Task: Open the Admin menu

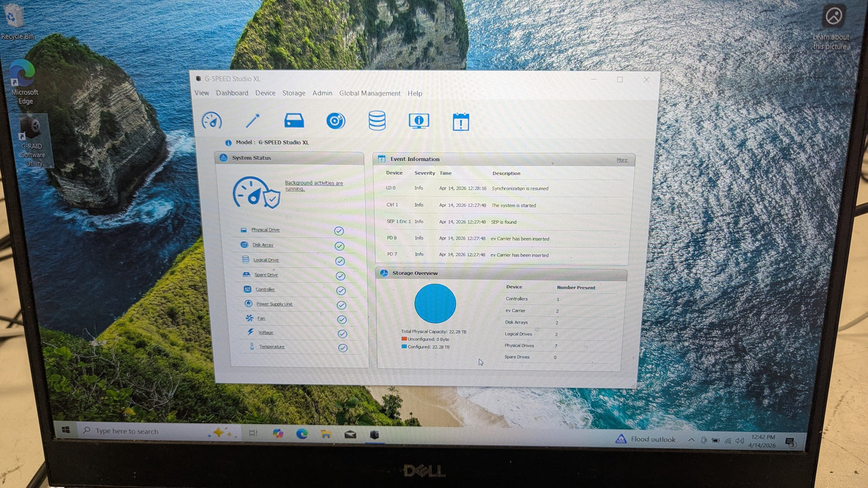Action: point(322,93)
